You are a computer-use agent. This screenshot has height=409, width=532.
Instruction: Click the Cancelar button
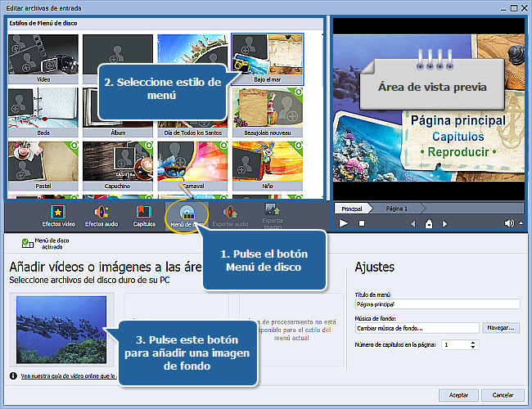point(503,395)
